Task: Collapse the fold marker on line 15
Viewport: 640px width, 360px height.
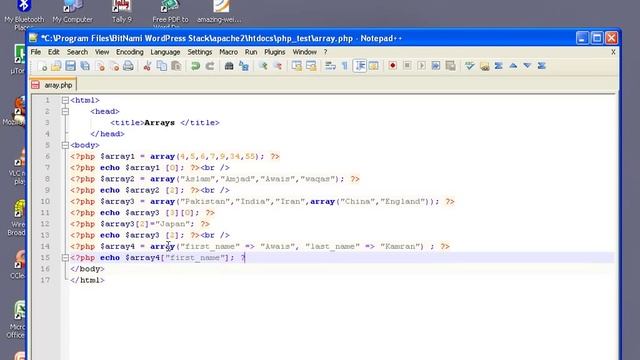Action: (65, 258)
